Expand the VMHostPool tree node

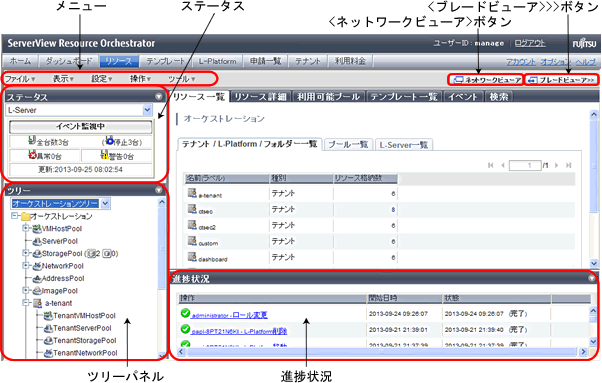tap(26, 229)
